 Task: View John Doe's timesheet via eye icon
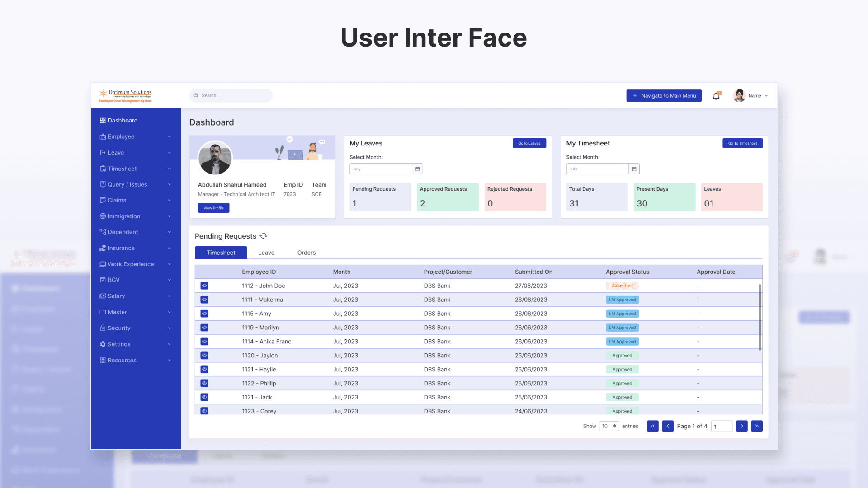(204, 286)
